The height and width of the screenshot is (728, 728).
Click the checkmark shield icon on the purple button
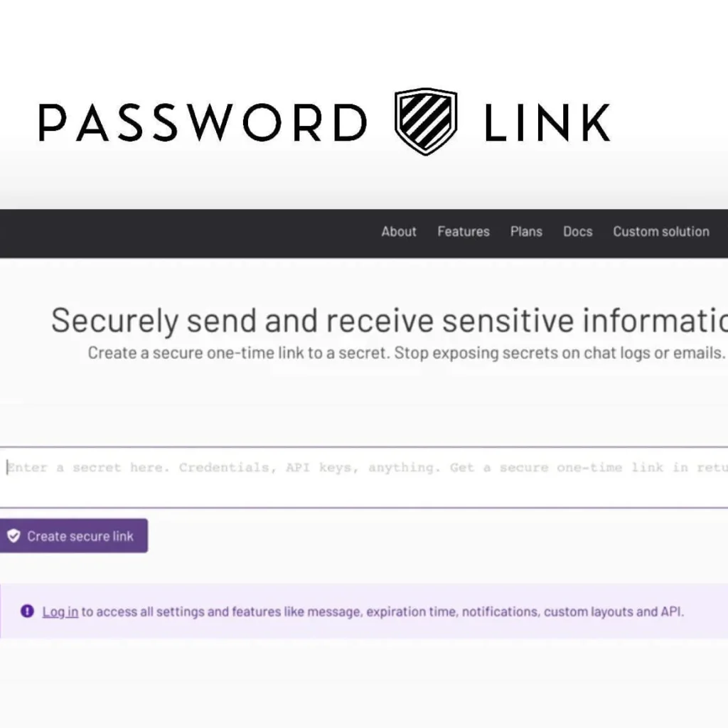coord(14,536)
